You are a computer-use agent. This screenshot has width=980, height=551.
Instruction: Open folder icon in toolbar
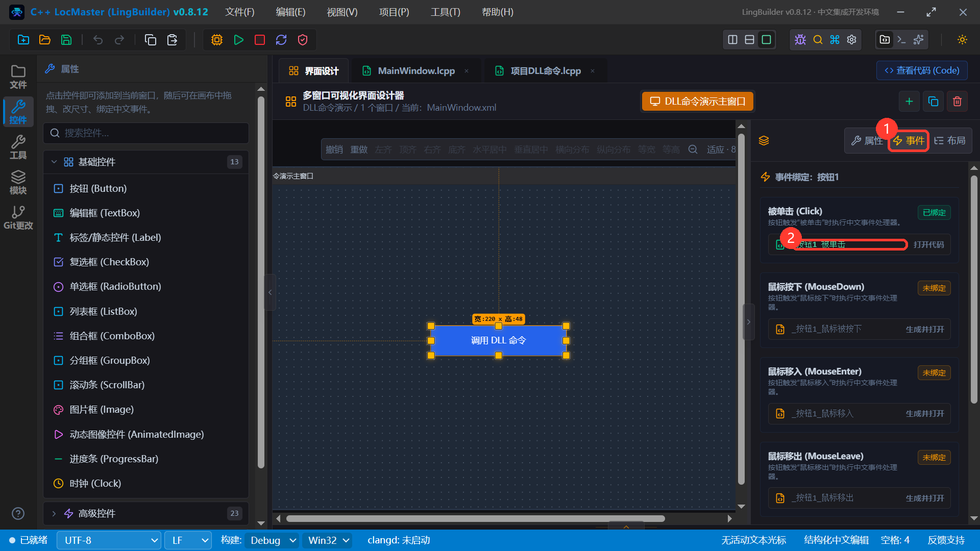pyautogui.click(x=45, y=40)
